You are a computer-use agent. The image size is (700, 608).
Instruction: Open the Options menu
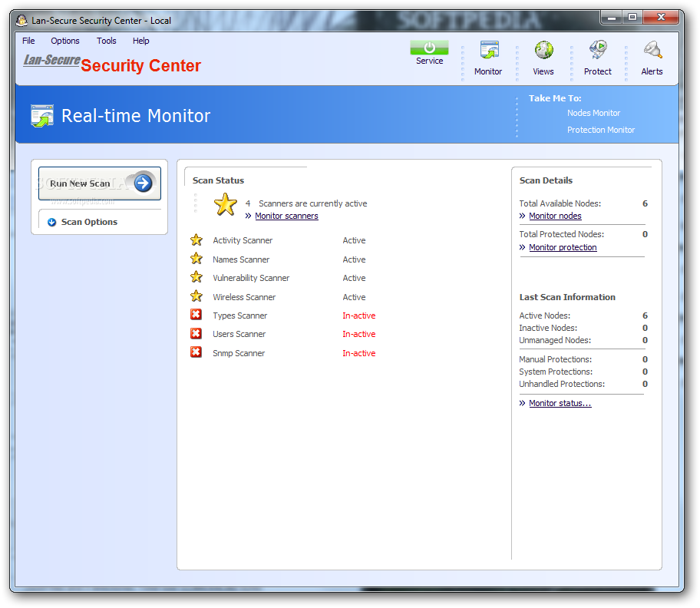click(65, 41)
